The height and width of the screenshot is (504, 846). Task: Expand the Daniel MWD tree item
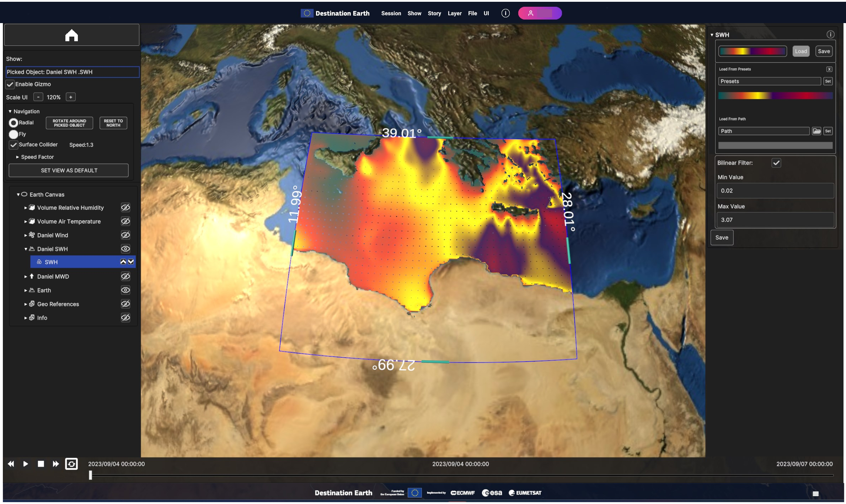click(x=26, y=276)
